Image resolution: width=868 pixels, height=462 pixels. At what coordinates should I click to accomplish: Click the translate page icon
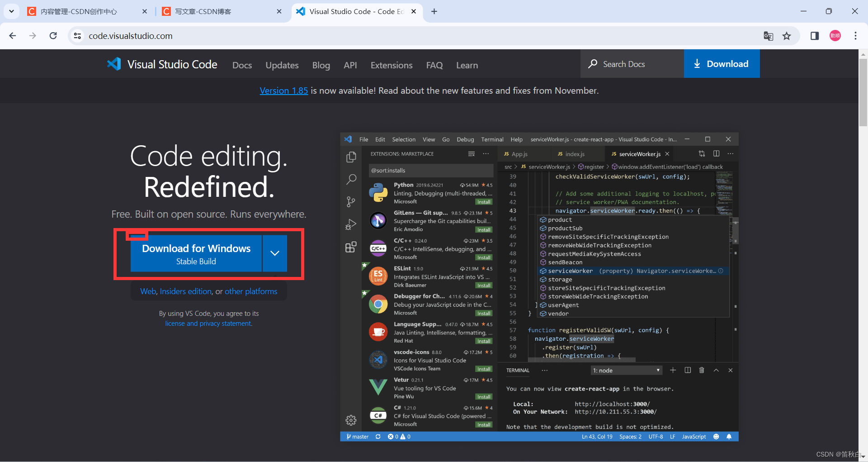[768, 36]
